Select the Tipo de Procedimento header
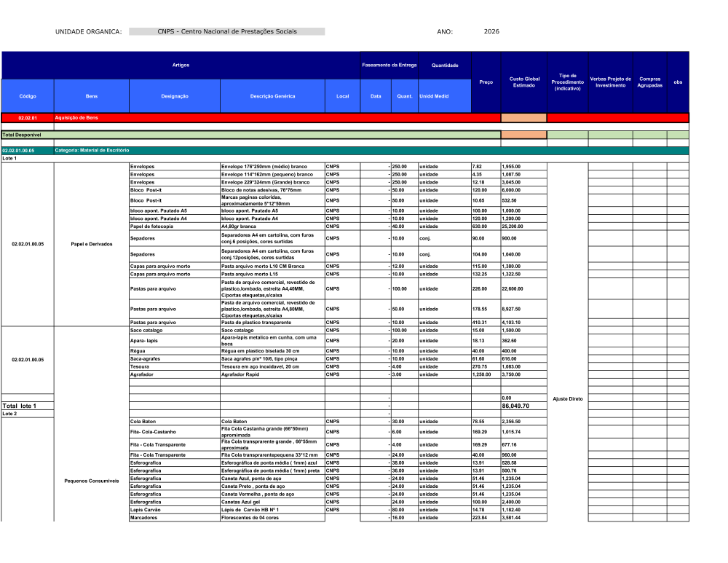This screenshot has width=728, height=563. (567, 82)
